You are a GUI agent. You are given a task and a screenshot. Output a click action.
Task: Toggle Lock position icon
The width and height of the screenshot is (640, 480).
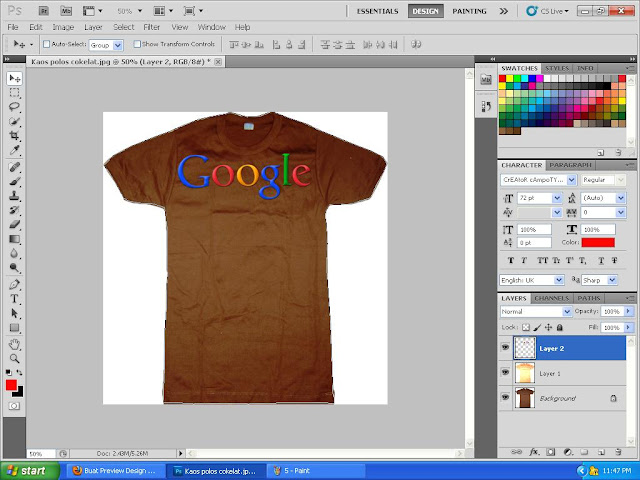click(548, 327)
